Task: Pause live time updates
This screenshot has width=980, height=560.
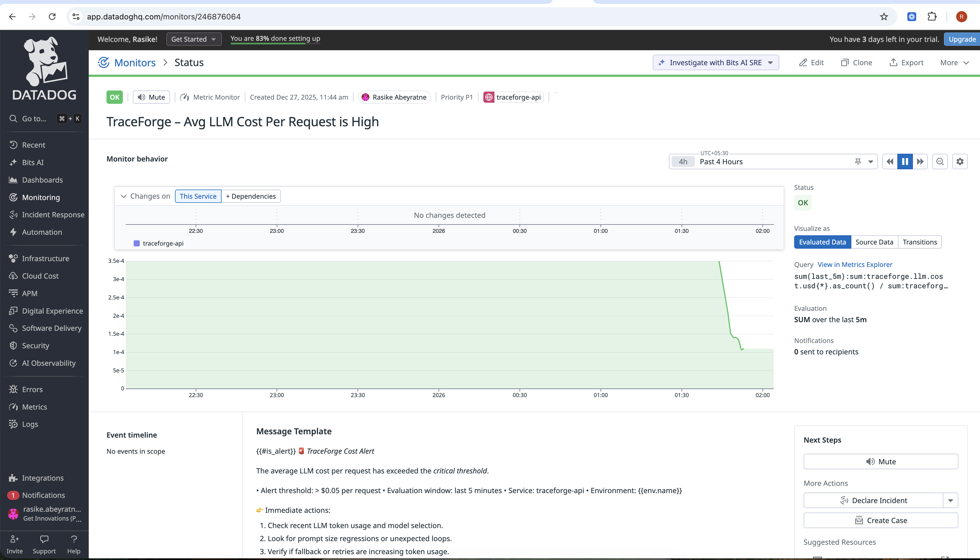Action: click(905, 162)
